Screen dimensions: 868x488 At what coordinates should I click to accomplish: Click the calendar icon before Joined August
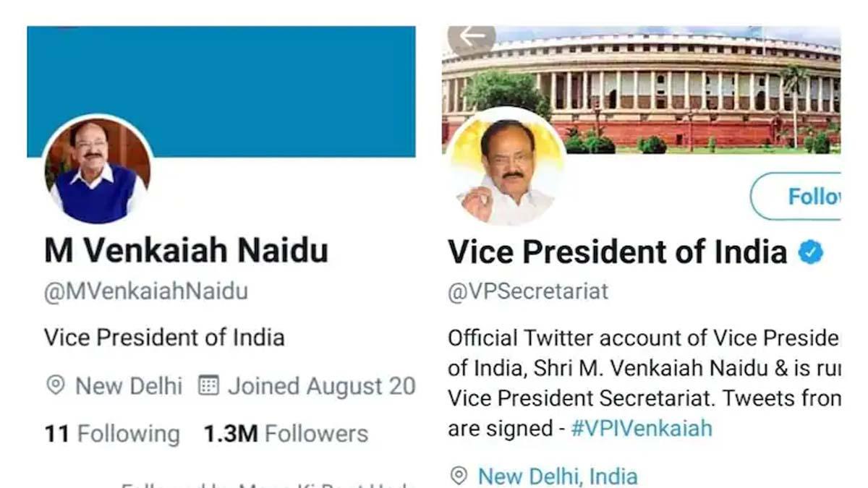pyautogui.click(x=208, y=386)
